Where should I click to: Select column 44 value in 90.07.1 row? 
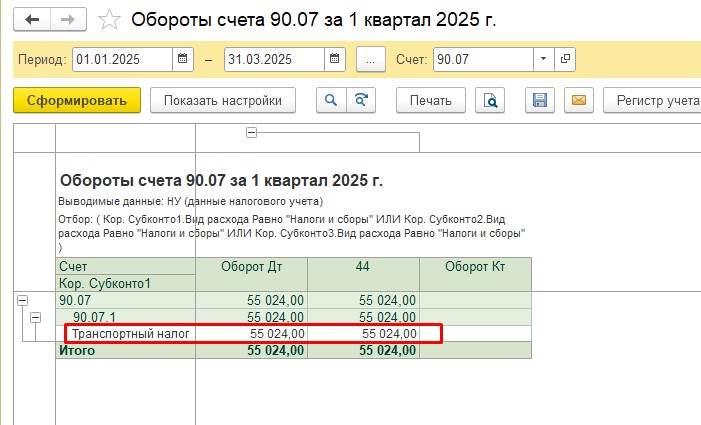tap(363, 317)
